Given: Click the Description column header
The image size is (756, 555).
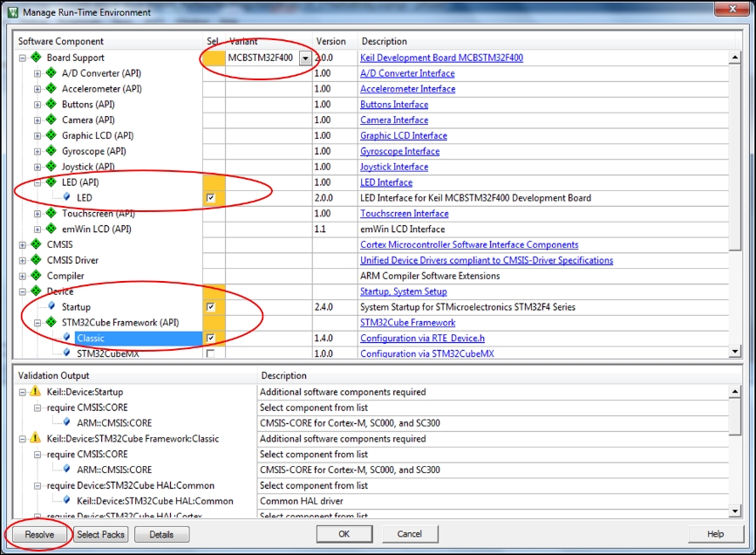Looking at the screenshot, I should (385, 41).
